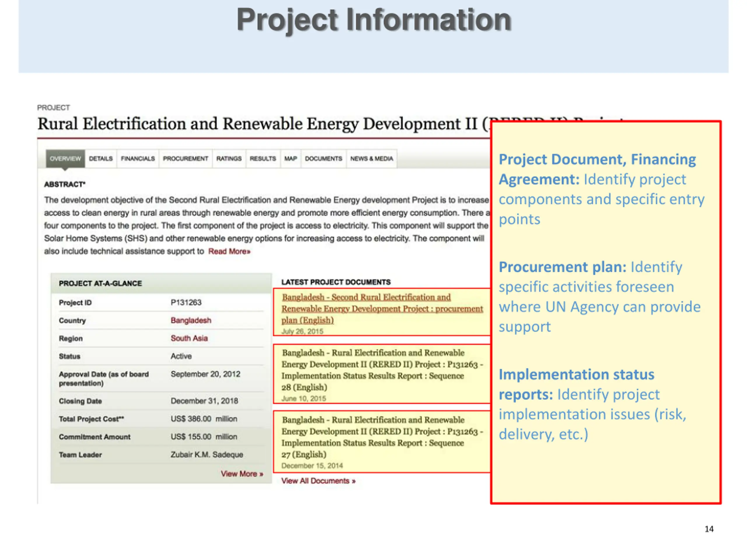This screenshot has height=560, width=747.
Task: Click the approval date September 20, 2012
Action: pyautogui.click(x=205, y=374)
